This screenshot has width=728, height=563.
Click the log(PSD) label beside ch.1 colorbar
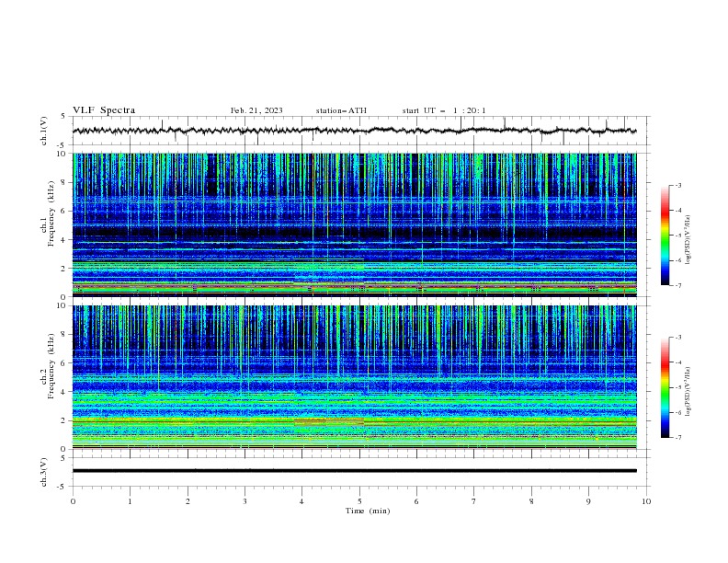(688, 240)
